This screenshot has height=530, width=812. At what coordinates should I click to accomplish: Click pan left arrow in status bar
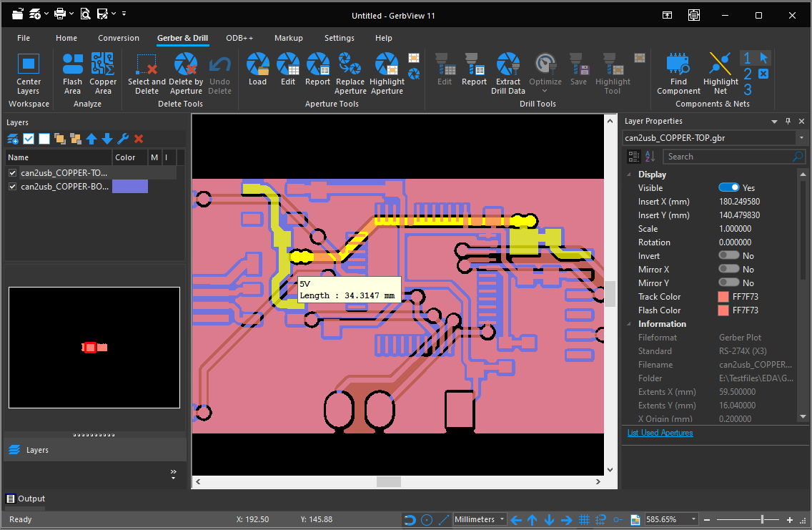click(x=516, y=519)
